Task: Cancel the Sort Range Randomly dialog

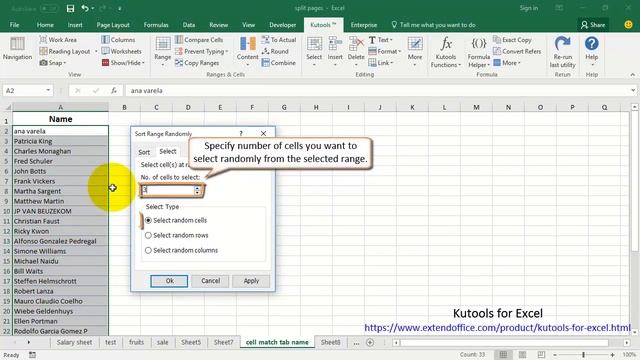Action: tap(211, 281)
